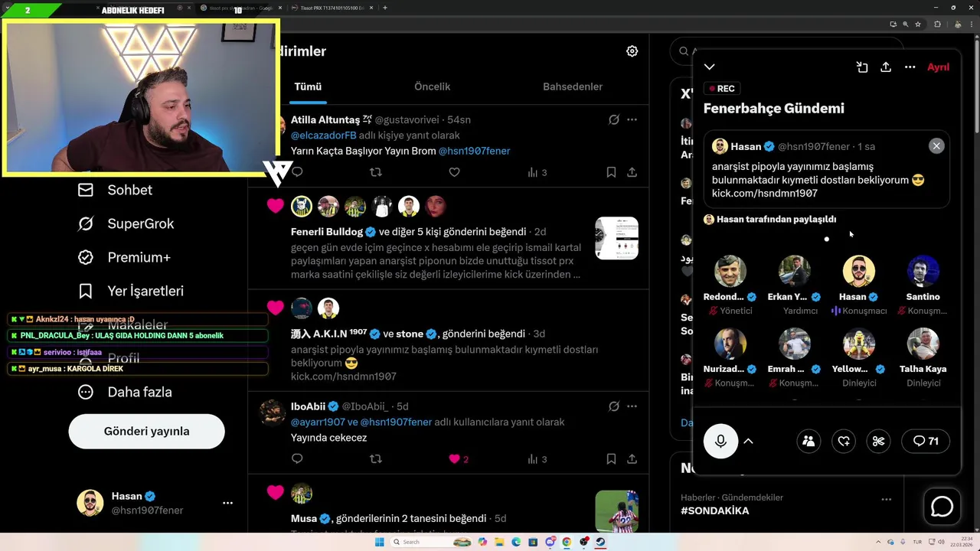The width and height of the screenshot is (980, 551).
Task: Collapse the Space panel with down chevron
Action: 710,67
